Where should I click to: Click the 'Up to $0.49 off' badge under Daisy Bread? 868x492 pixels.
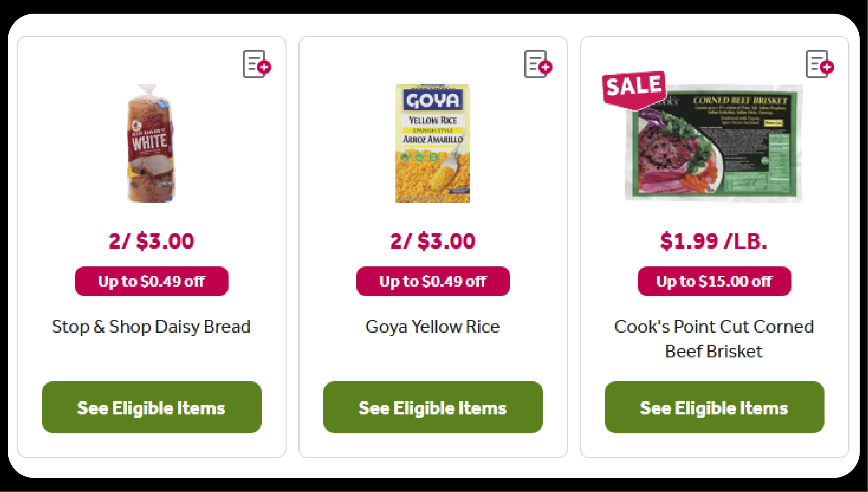tap(151, 281)
